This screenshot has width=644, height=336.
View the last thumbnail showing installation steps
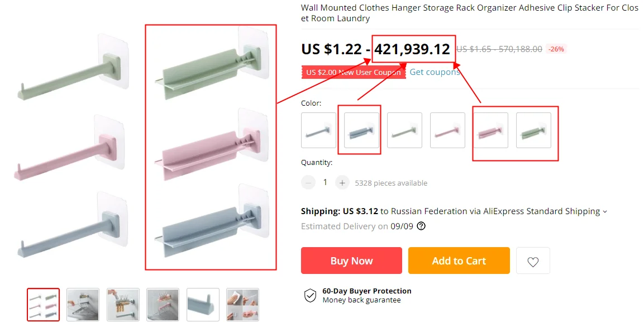(x=243, y=305)
